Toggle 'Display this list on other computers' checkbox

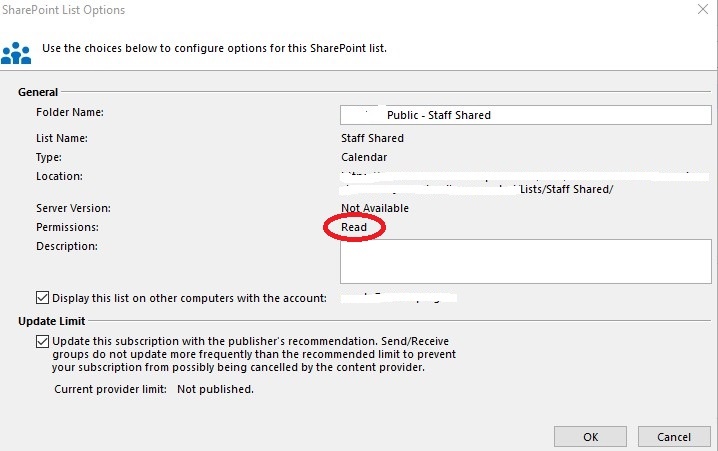(x=42, y=298)
